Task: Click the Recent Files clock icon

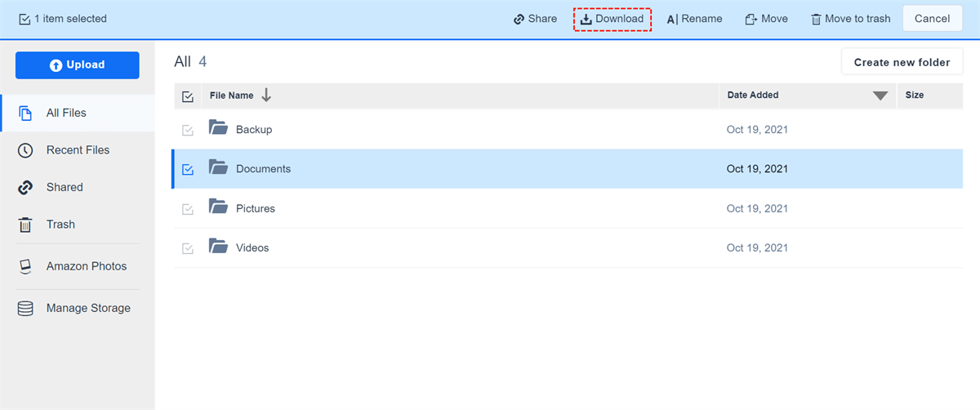Action: 25,150
